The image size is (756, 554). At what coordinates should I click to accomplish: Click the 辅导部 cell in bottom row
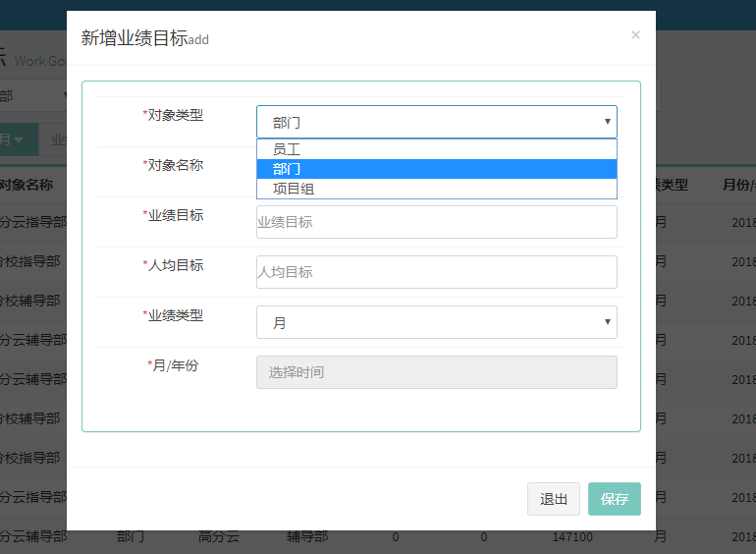307,537
